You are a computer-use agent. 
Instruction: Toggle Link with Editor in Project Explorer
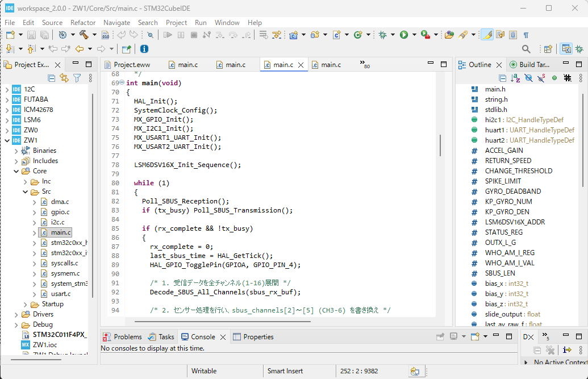click(x=64, y=78)
